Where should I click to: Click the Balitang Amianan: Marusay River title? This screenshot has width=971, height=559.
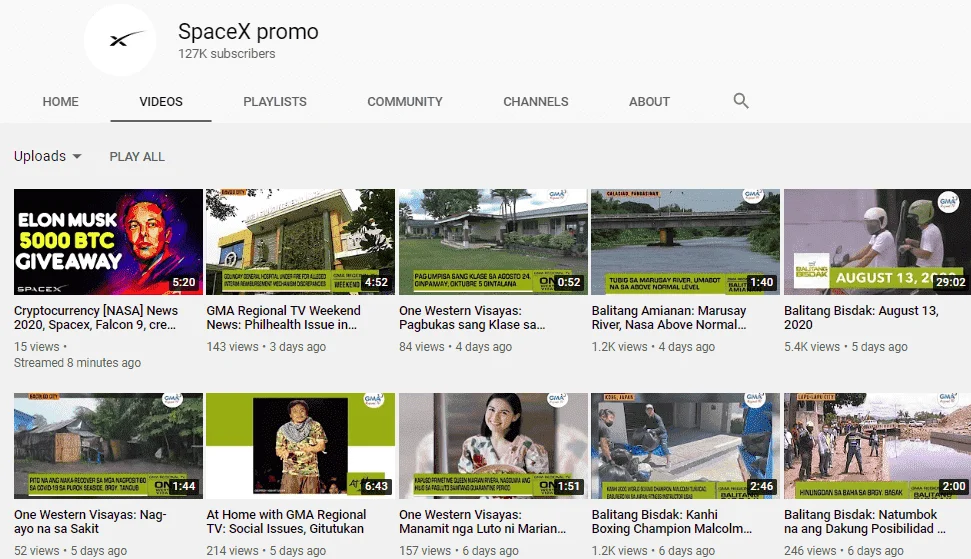point(669,318)
